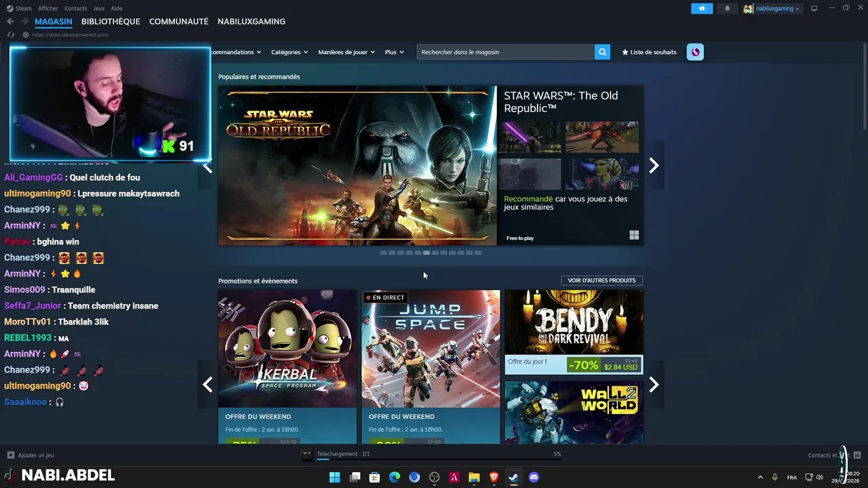Open the Jump Space weekend offer
This screenshot has width=868, height=488.
[x=431, y=367]
